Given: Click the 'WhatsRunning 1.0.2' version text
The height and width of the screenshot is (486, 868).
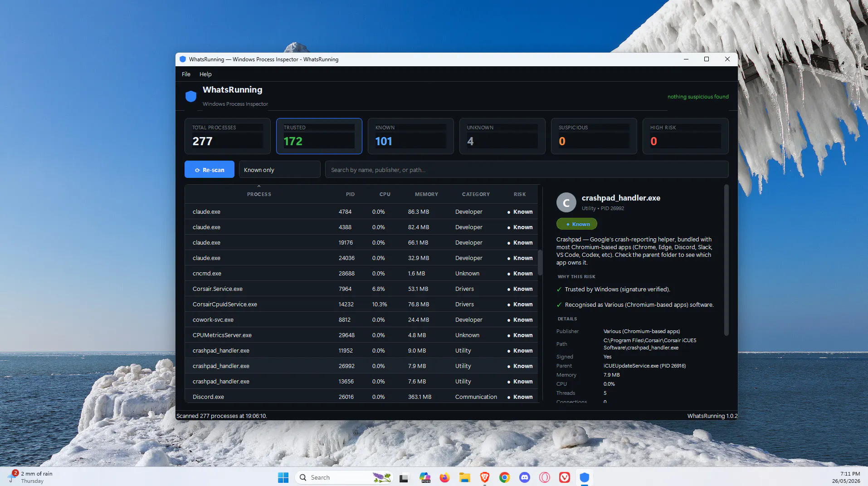Looking at the screenshot, I should [712, 416].
